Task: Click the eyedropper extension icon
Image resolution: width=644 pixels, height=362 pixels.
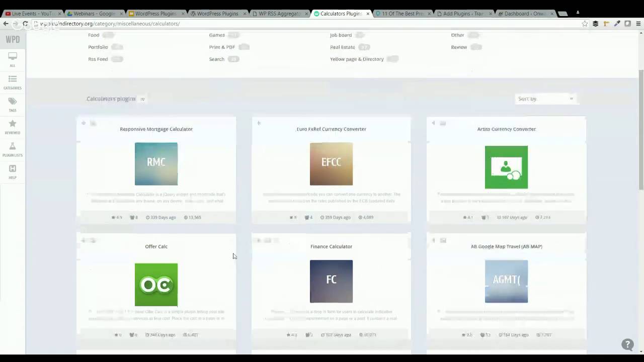Action: (x=617, y=24)
